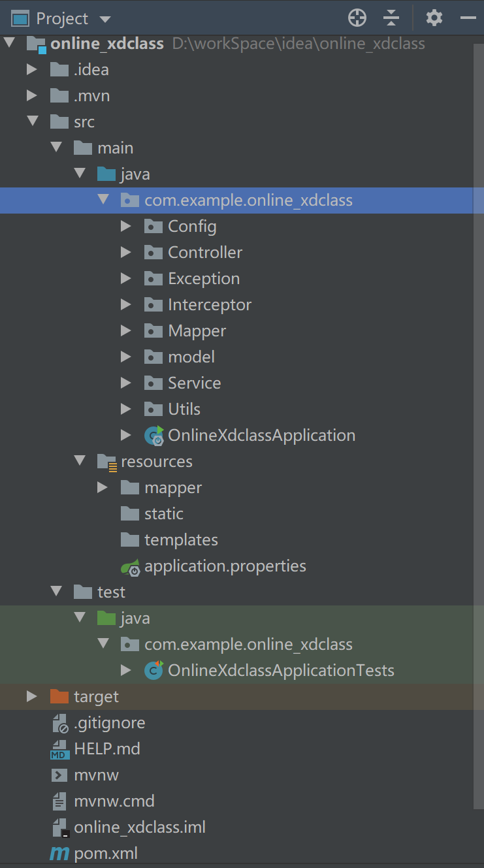
Task: Select the online_xdclass.iml file
Action: (x=139, y=828)
